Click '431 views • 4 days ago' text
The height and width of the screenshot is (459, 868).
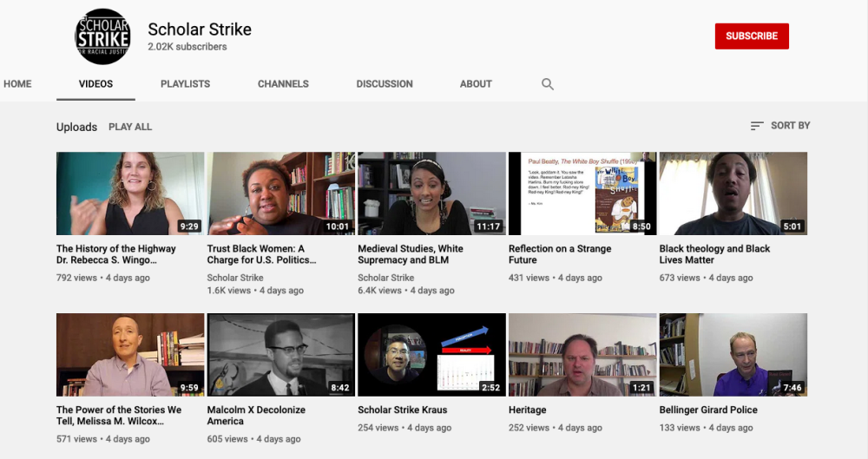coord(556,278)
